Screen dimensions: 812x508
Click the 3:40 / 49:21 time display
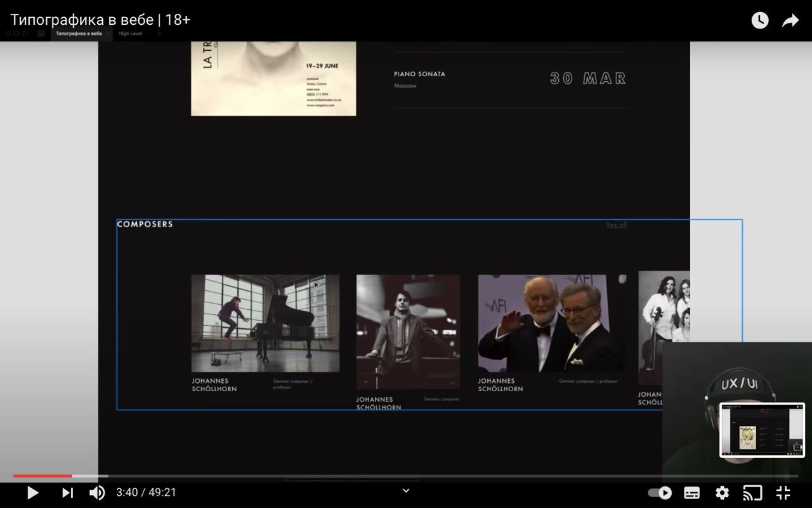click(x=146, y=492)
